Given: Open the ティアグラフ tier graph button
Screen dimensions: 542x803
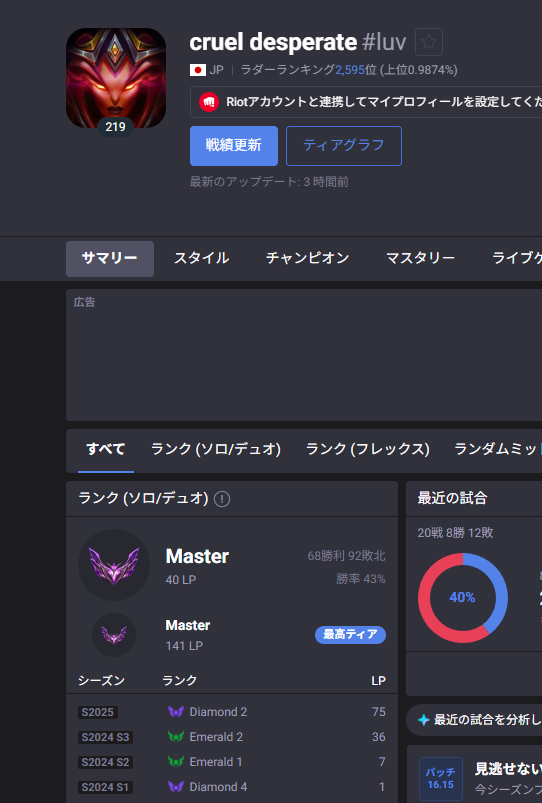Looking at the screenshot, I should (344, 146).
